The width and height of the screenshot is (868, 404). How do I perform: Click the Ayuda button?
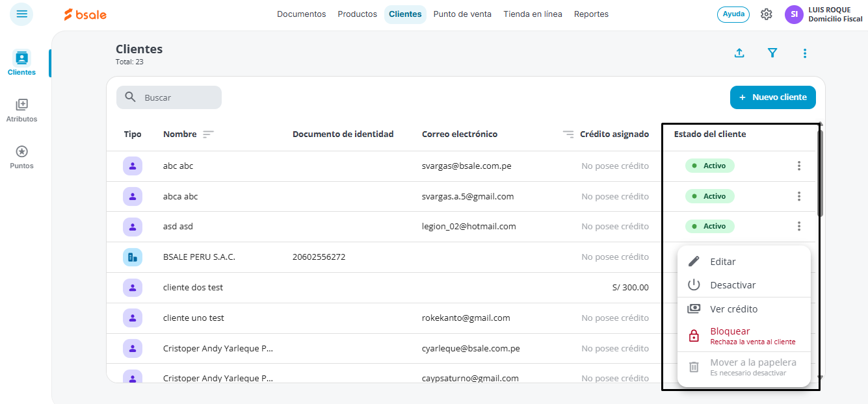[733, 14]
